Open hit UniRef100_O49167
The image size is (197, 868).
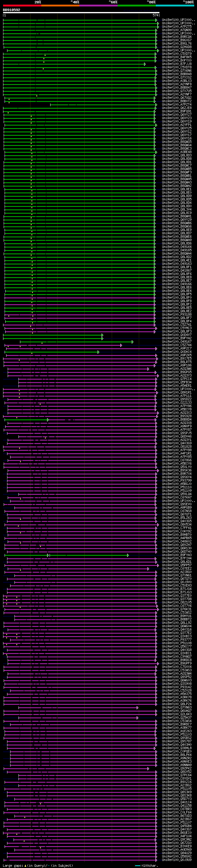(177, 342)
